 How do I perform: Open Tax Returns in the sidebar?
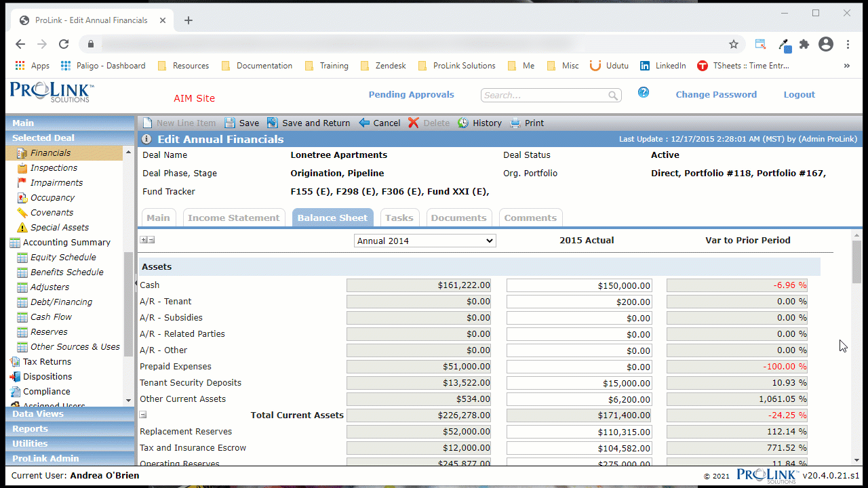click(47, 361)
